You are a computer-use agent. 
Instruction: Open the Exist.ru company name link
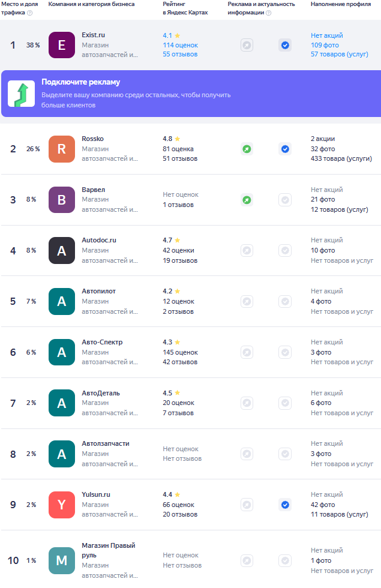coord(93,35)
